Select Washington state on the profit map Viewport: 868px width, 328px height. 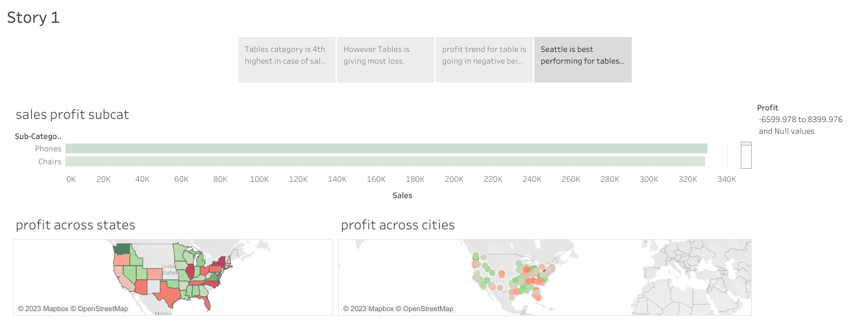[121, 249]
